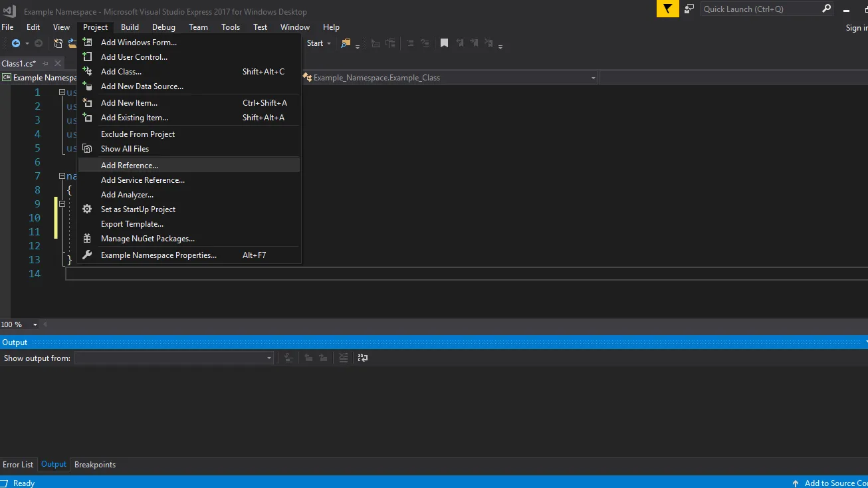Open the Start button dropdown arrow
The image size is (868, 488).
click(x=329, y=44)
